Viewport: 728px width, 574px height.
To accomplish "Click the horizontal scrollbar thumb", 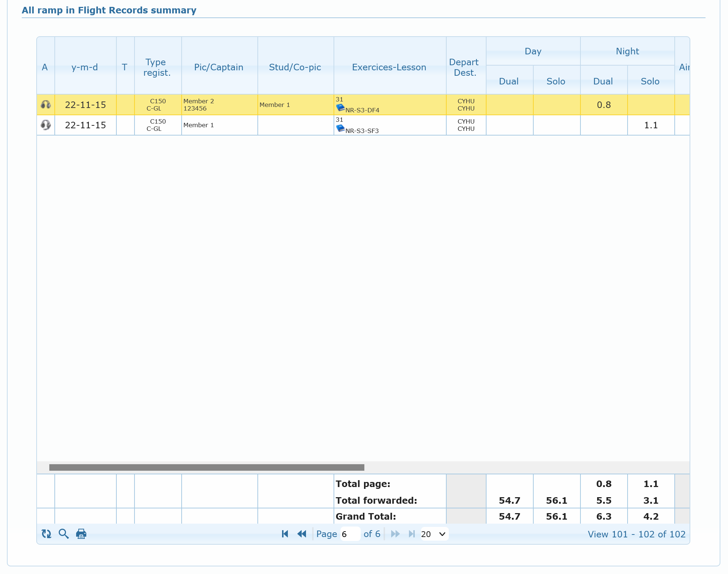I will coord(207,467).
